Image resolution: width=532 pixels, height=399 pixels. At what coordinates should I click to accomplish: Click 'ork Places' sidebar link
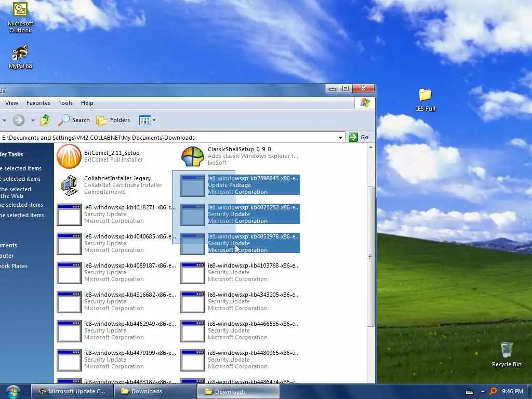14,266
